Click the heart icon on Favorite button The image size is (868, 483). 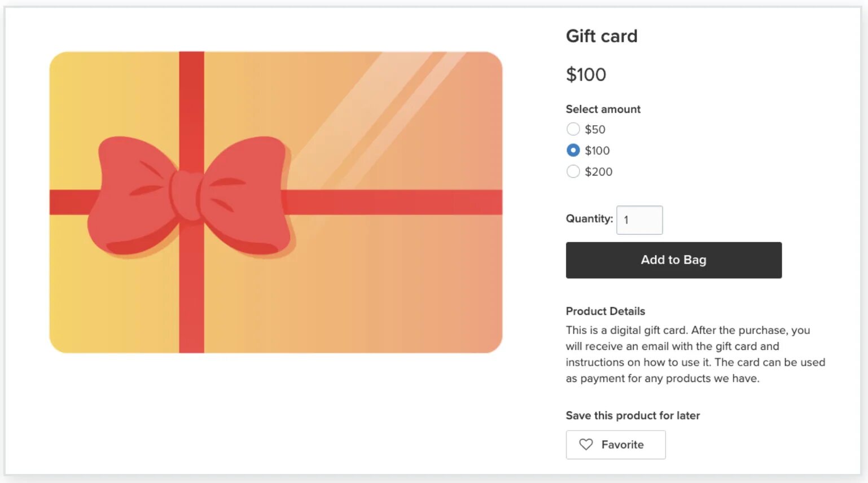click(586, 445)
